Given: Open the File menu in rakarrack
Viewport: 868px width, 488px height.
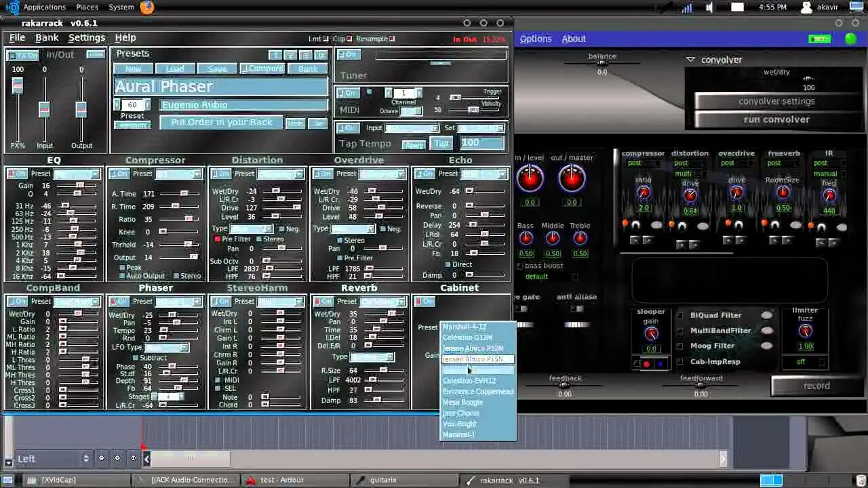Looking at the screenshot, I should [x=17, y=38].
